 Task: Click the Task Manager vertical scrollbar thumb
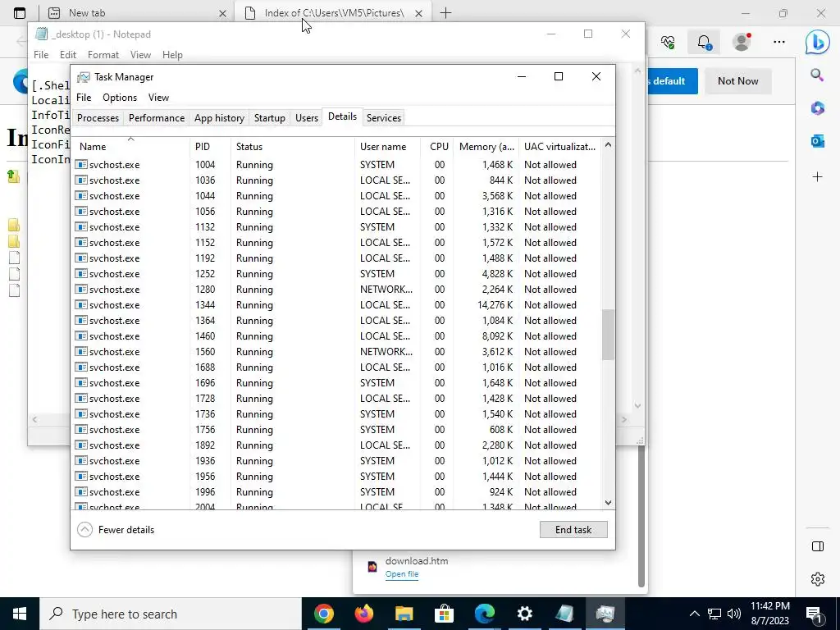tap(608, 335)
